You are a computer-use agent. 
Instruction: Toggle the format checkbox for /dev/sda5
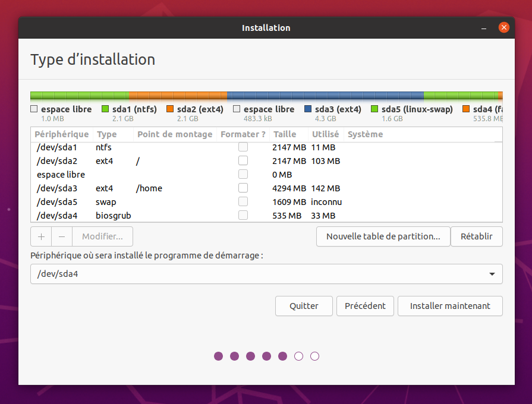pos(243,201)
